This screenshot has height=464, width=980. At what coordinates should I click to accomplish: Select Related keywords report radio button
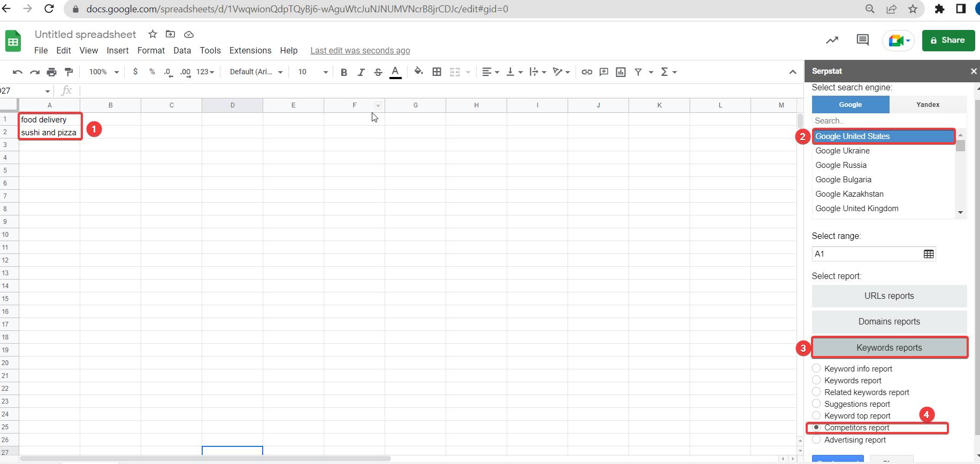click(816, 392)
